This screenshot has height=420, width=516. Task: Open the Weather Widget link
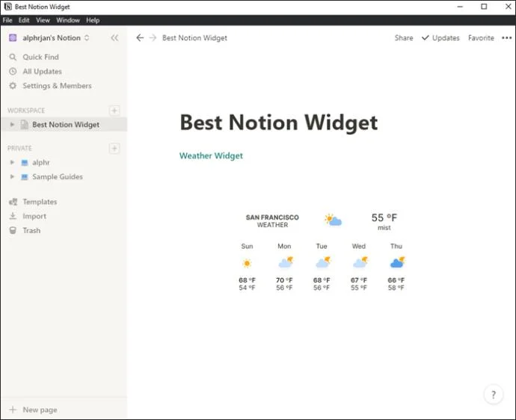[x=211, y=156]
